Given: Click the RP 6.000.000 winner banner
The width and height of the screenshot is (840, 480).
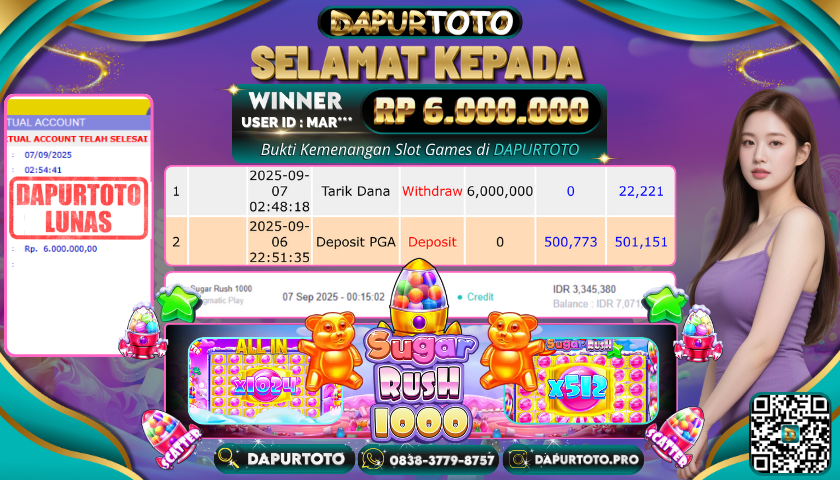Looking at the screenshot, I should [x=481, y=111].
